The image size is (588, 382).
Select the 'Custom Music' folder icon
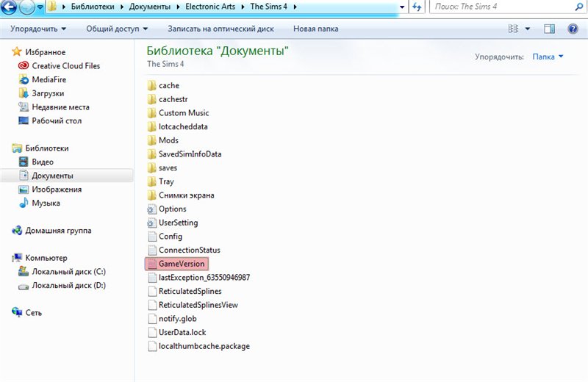tap(151, 113)
